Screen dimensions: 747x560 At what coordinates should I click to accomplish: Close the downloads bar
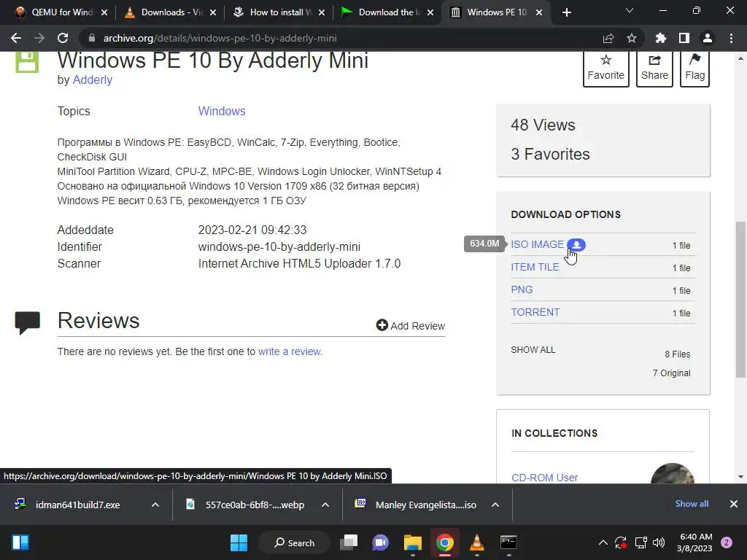(x=734, y=504)
